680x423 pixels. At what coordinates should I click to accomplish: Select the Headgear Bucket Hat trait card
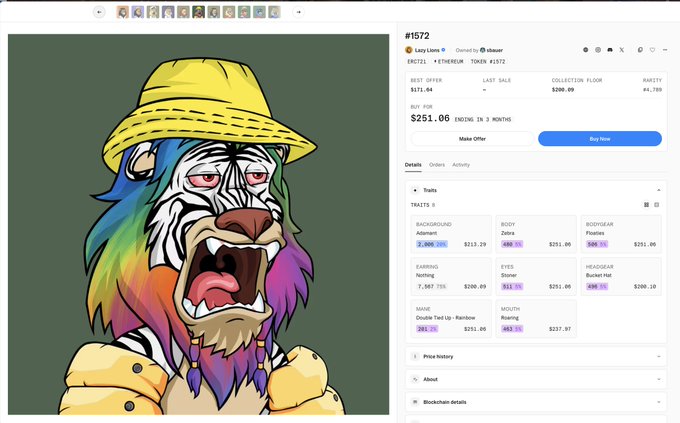click(621, 277)
